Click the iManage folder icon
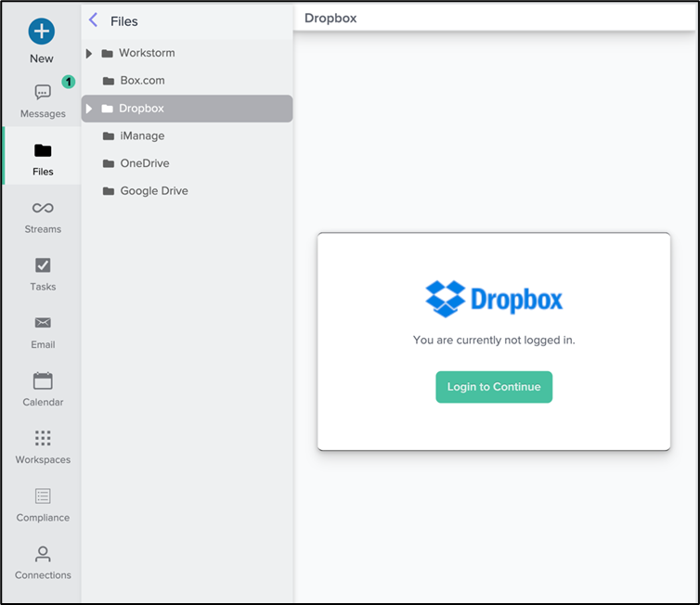This screenshot has width=700, height=605. click(x=109, y=136)
